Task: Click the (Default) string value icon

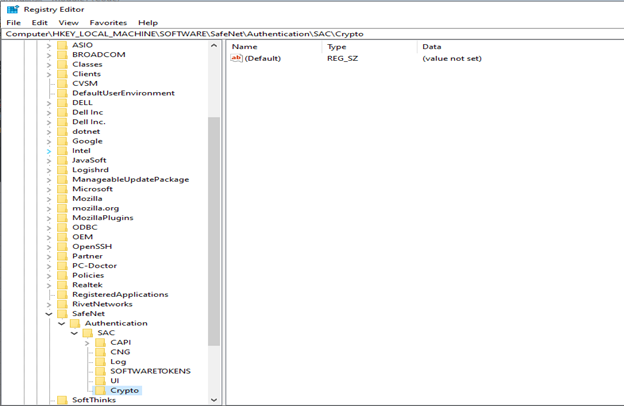Action: pos(236,58)
